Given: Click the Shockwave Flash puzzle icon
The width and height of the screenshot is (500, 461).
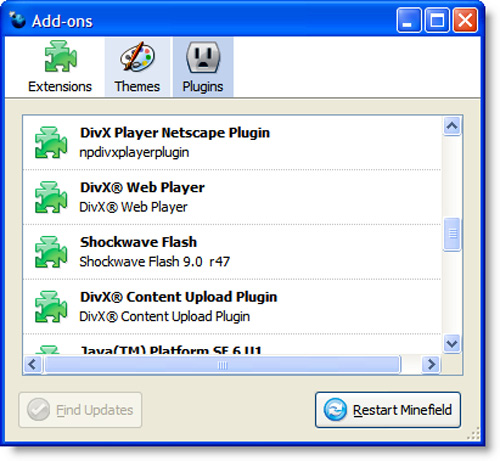Looking at the screenshot, I should point(51,252).
